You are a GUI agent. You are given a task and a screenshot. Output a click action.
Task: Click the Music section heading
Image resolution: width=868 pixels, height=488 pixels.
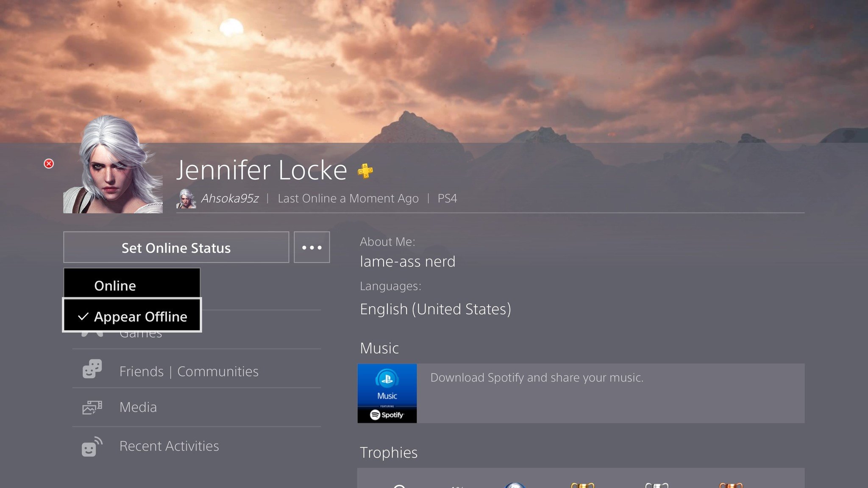click(379, 348)
